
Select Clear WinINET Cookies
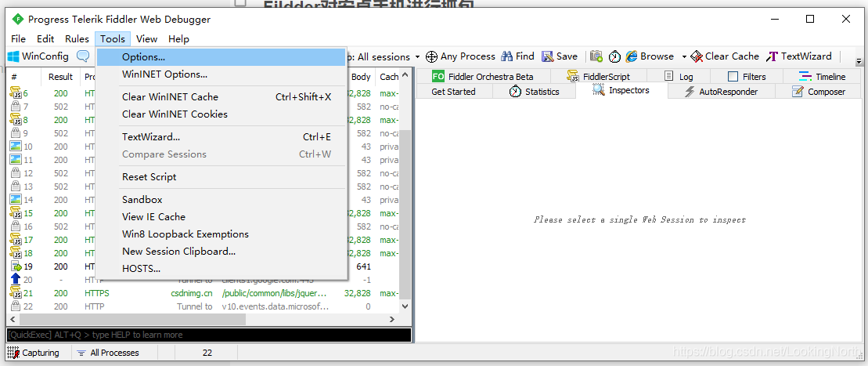[x=222, y=114]
